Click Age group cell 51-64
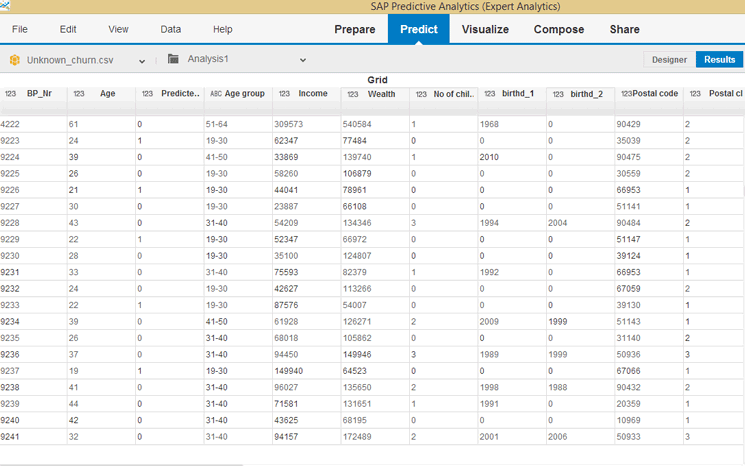The width and height of the screenshot is (745, 466). [217, 124]
